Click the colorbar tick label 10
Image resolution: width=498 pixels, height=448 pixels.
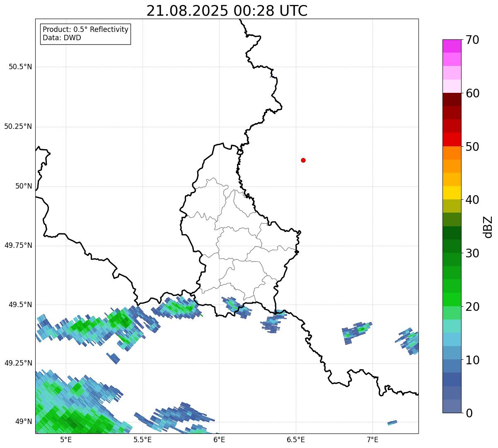pyautogui.click(x=472, y=360)
